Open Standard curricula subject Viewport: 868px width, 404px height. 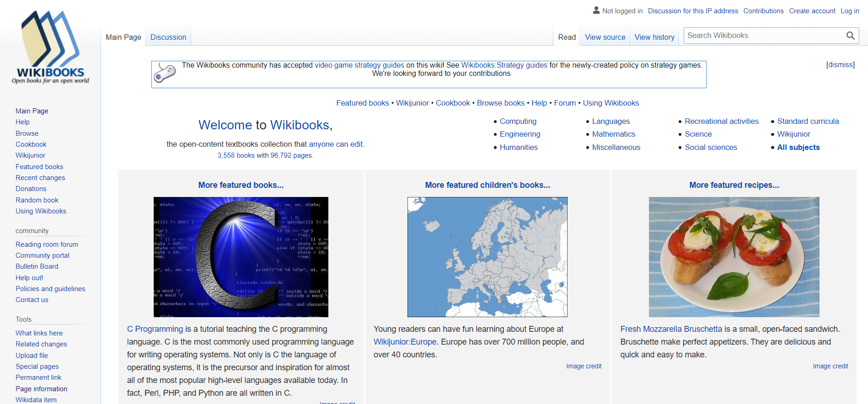tap(808, 121)
